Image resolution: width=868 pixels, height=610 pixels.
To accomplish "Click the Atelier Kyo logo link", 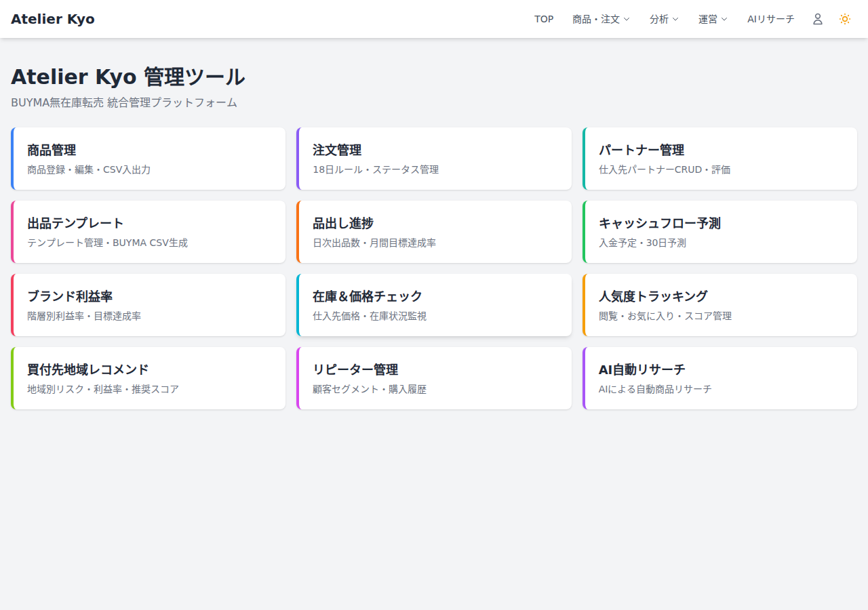I will 53,19.
